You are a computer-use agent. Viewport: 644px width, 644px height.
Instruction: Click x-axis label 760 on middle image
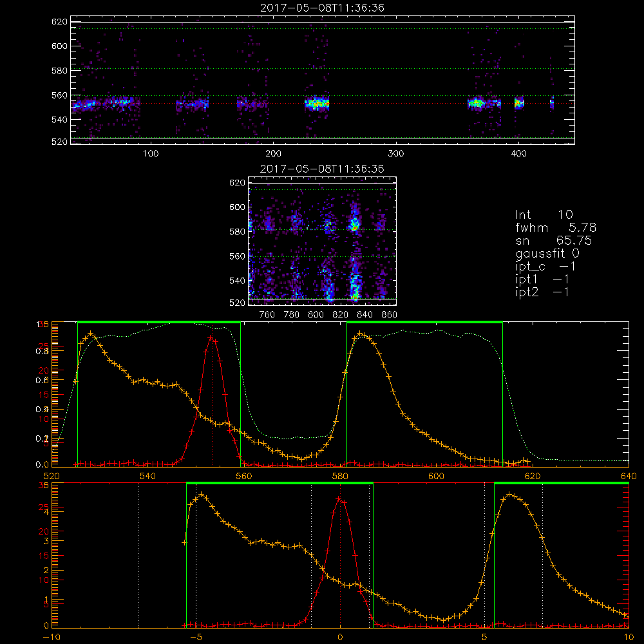point(267,315)
